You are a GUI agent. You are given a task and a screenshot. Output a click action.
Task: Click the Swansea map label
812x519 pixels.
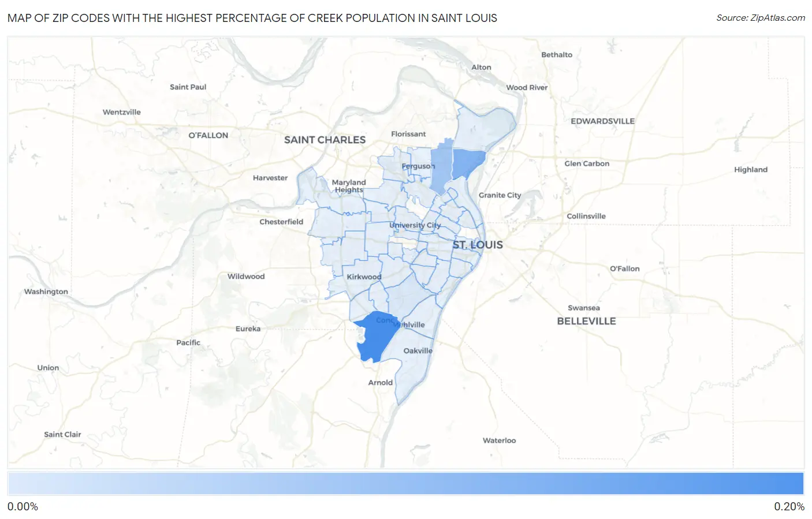(584, 308)
